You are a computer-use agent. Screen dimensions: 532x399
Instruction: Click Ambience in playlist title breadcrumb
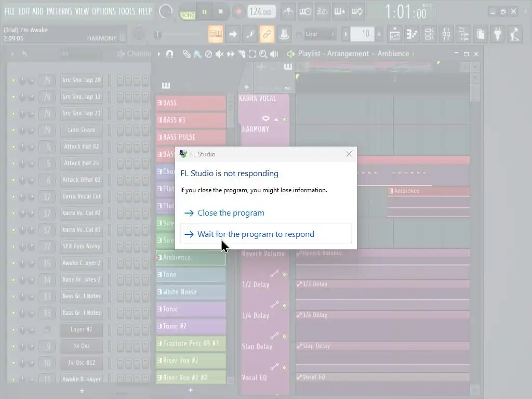tap(393, 54)
